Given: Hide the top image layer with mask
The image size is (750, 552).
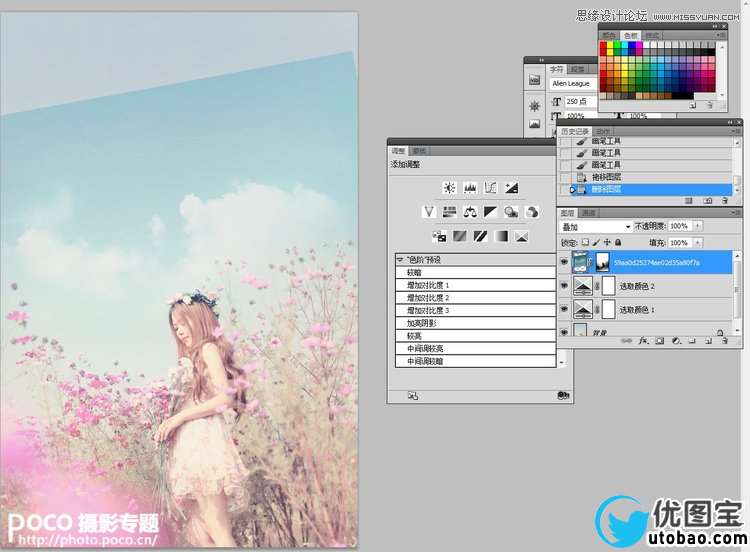Looking at the screenshot, I should coord(564,262).
